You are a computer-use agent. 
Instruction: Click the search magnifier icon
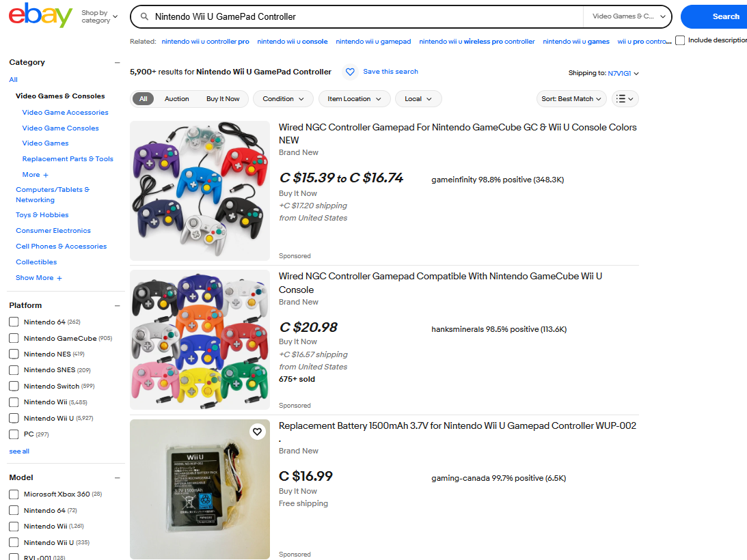pos(144,16)
